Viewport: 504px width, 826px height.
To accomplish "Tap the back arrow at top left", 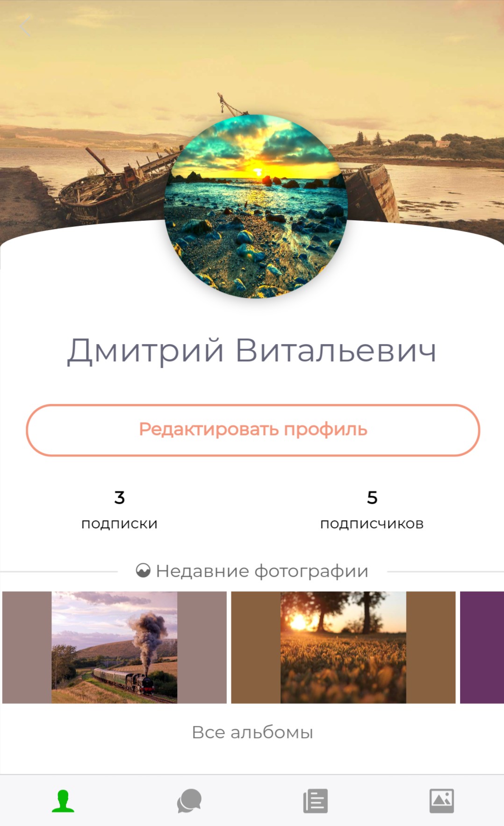I will tap(25, 27).
